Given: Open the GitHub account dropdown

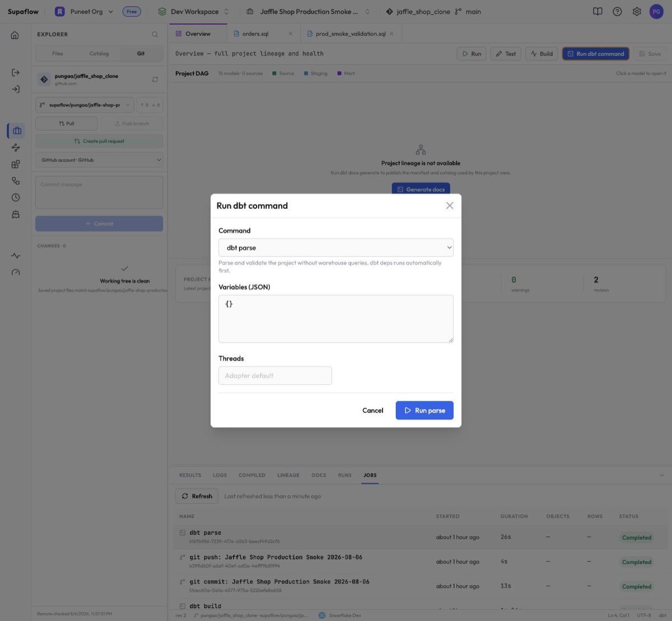Looking at the screenshot, I should pyautogui.click(x=99, y=160).
